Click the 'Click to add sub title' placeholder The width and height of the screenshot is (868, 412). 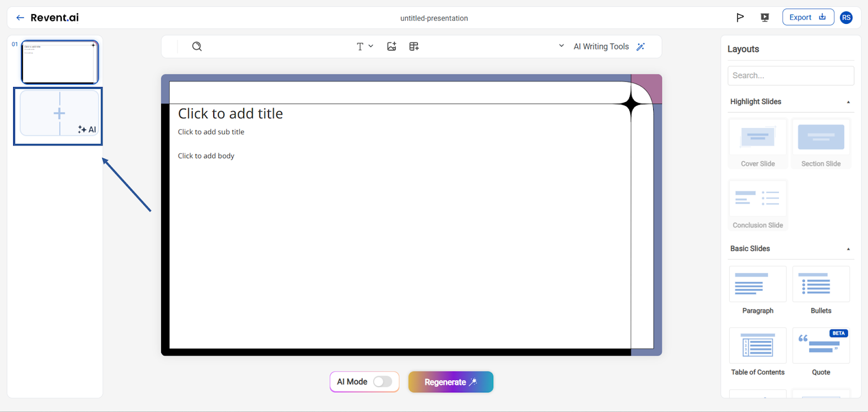tap(211, 132)
